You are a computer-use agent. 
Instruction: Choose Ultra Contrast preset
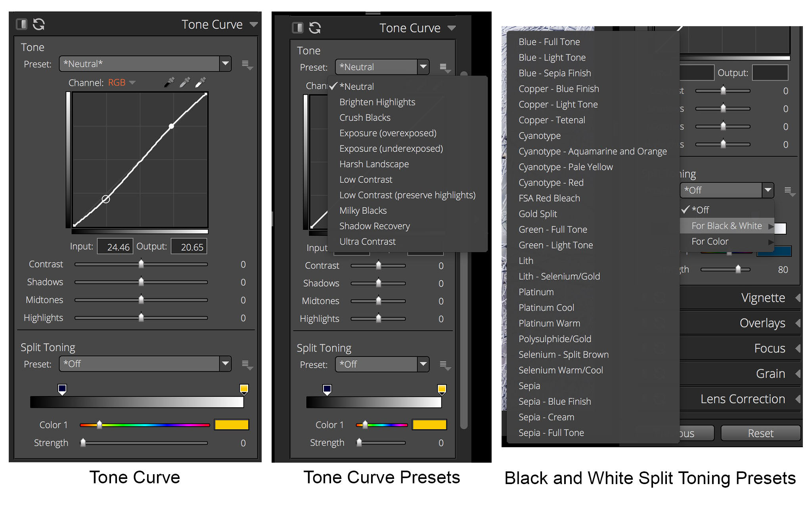click(x=367, y=241)
